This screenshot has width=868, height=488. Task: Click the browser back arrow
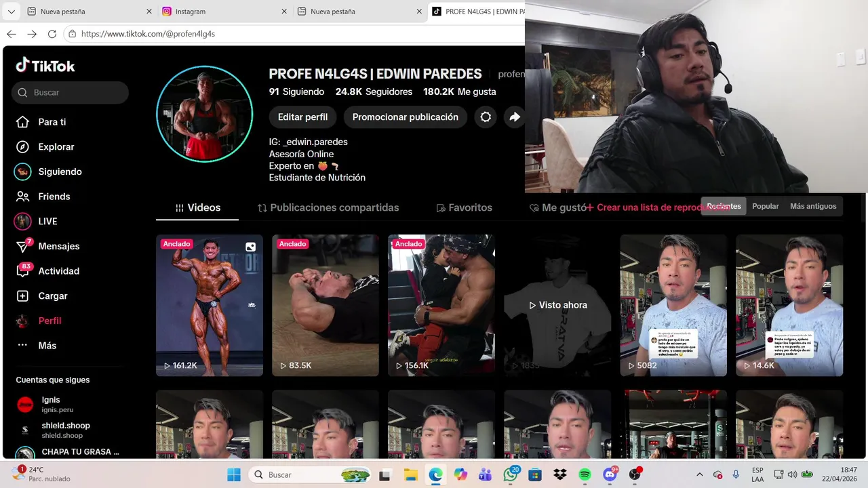coord(12,34)
